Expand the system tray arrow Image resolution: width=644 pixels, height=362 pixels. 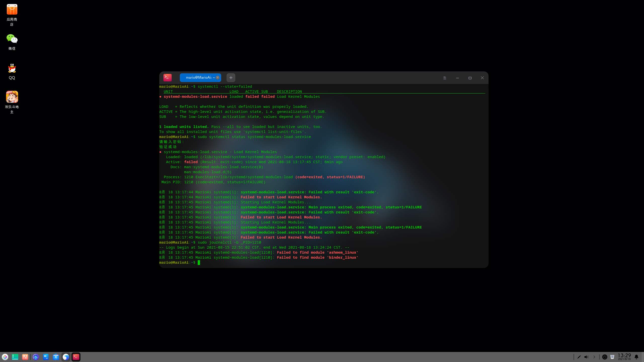pyautogui.click(x=594, y=357)
